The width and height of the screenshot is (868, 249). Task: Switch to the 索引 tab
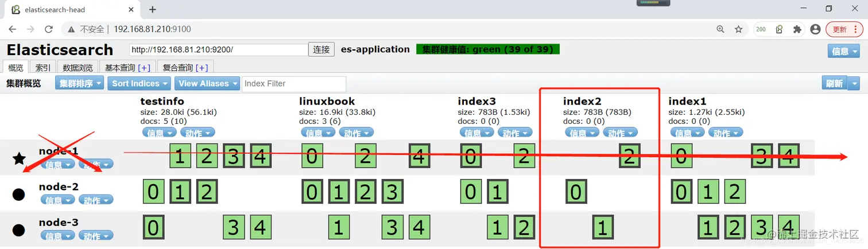pyautogui.click(x=43, y=67)
